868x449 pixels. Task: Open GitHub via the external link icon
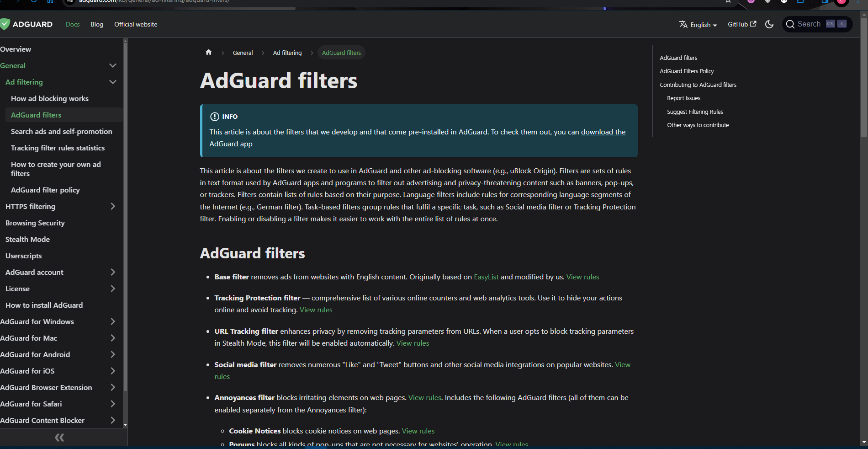(754, 23)
